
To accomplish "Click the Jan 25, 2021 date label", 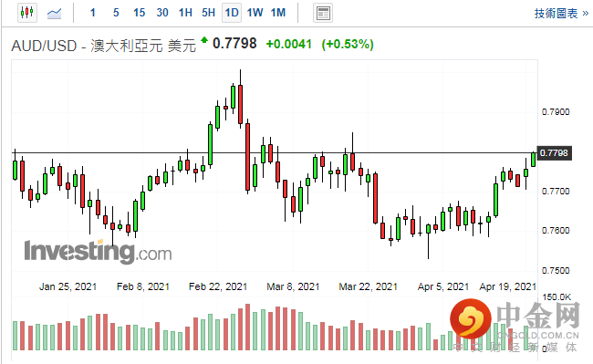I will point(68,286).
